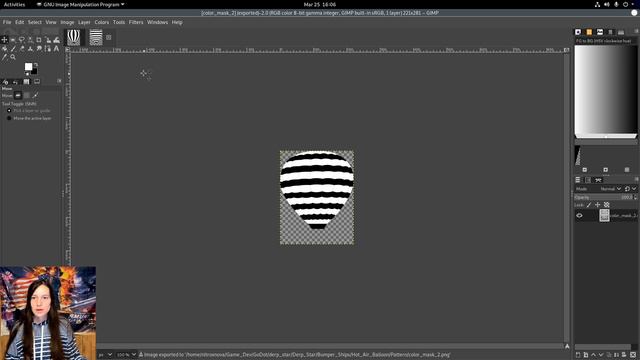Choose 'Pick a layer or guide' option
Viewport: 640px width, 360px height.
pyautogui.click(x=29, y=111)
